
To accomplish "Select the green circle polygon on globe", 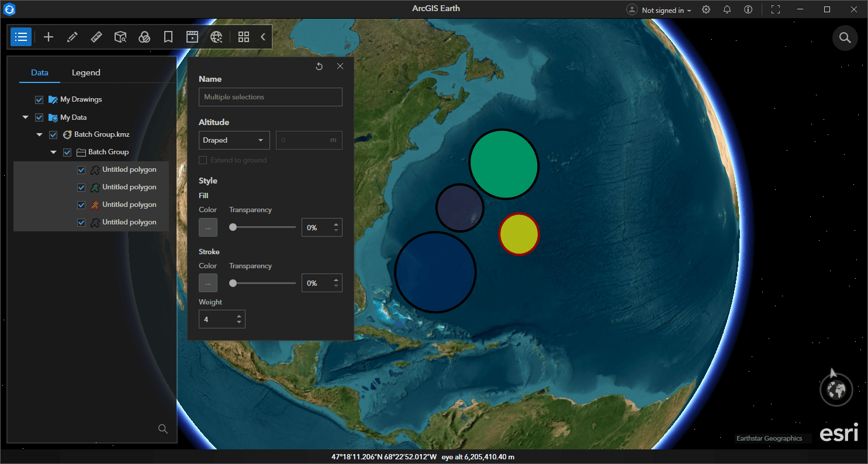I will [x=504, y=164].
